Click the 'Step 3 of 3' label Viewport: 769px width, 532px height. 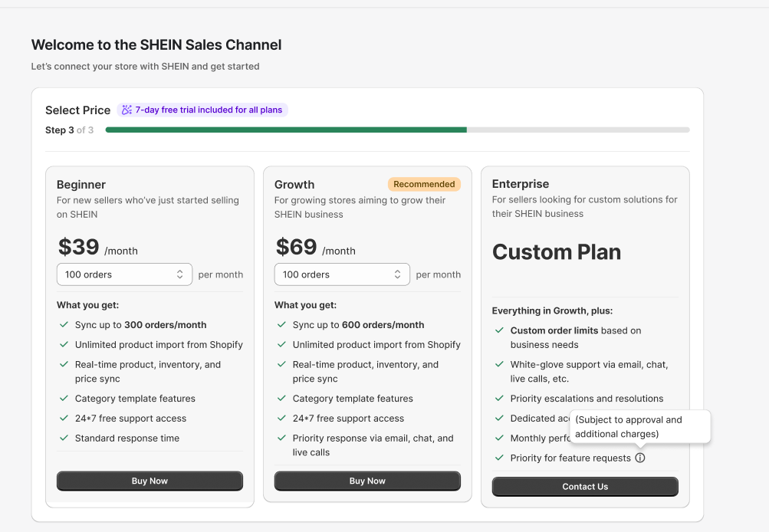(x=69, y=130)
